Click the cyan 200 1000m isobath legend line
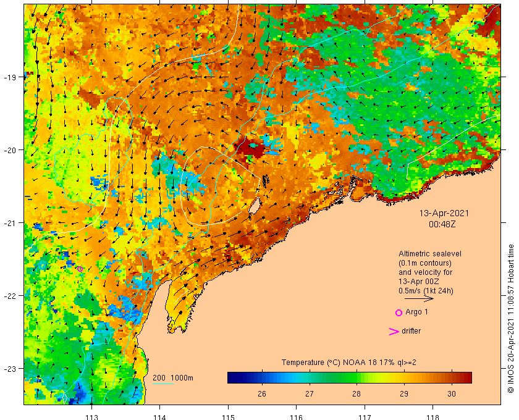This screenshot has height=420, width=519. pos(163,384)
